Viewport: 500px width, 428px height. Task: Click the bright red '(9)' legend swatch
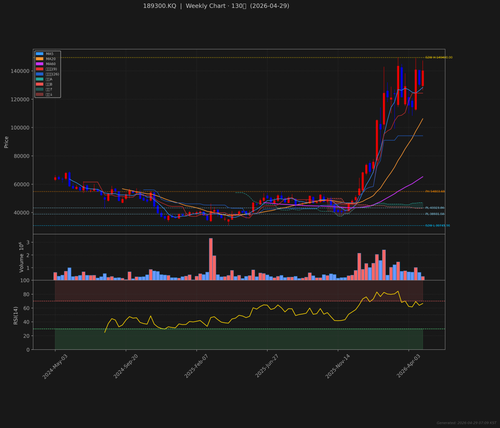[x=40, y=69]
